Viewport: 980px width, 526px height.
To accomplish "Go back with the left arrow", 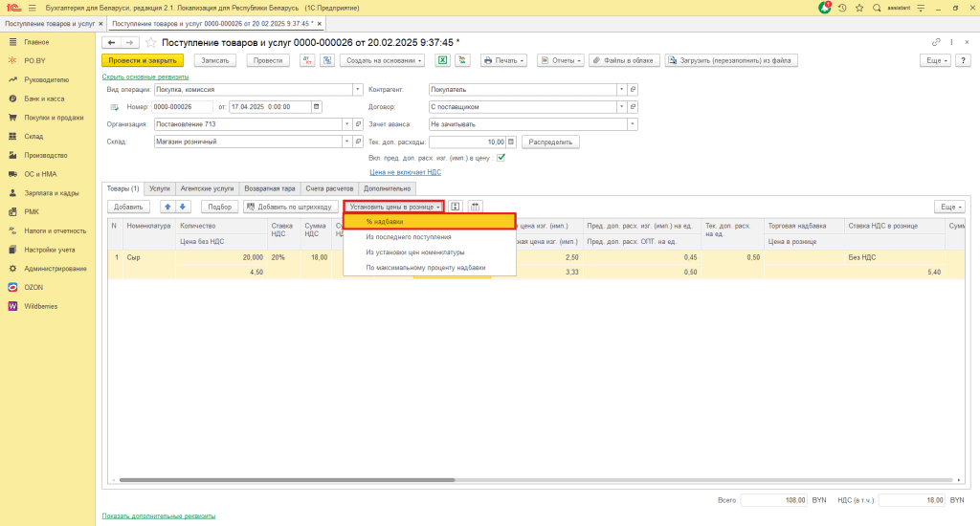I will pyautogui.click(x=111, y=42).
